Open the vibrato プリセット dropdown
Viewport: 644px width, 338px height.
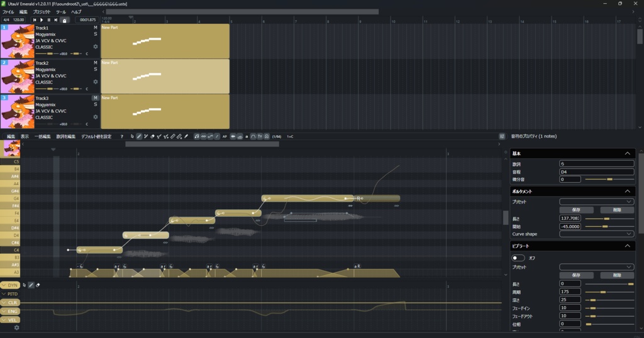click(596, 267)
